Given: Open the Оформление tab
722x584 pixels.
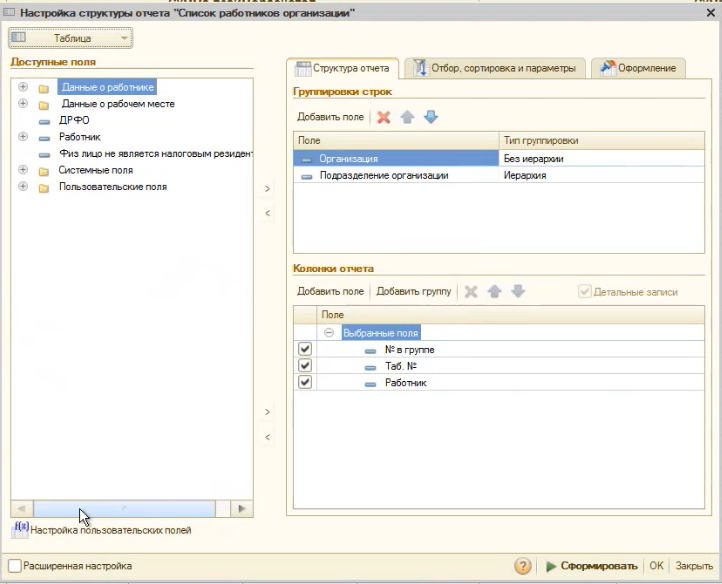Looking at the screenshot, I should pyautogui.click(x=639, y=69).
